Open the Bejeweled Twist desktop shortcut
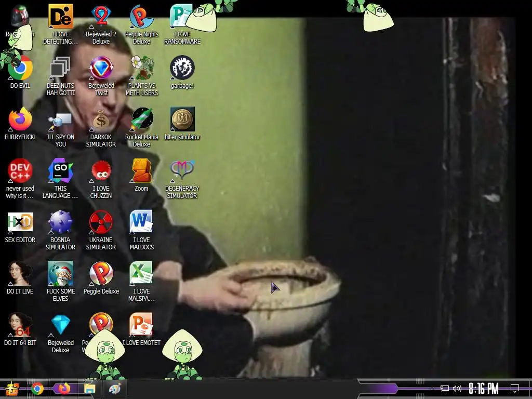Image resolution: width=532 pixels, height=399 pixels. [x=101, y=68]
